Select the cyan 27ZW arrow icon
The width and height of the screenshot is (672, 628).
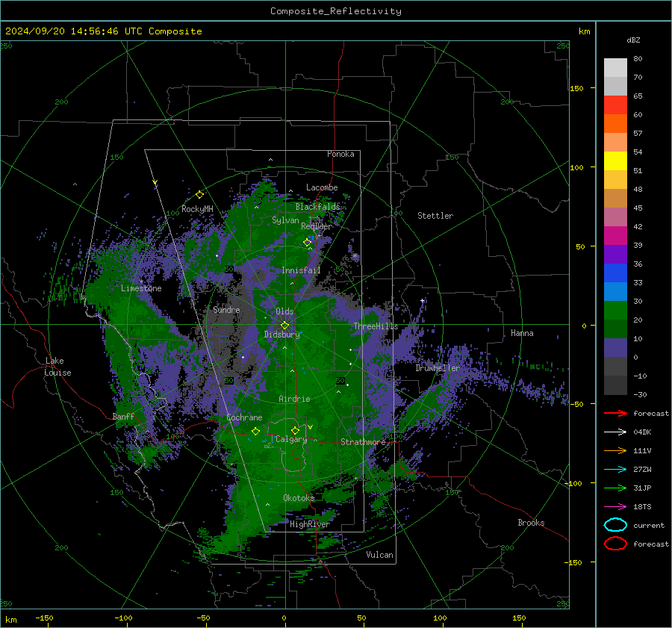click(615, 470)
